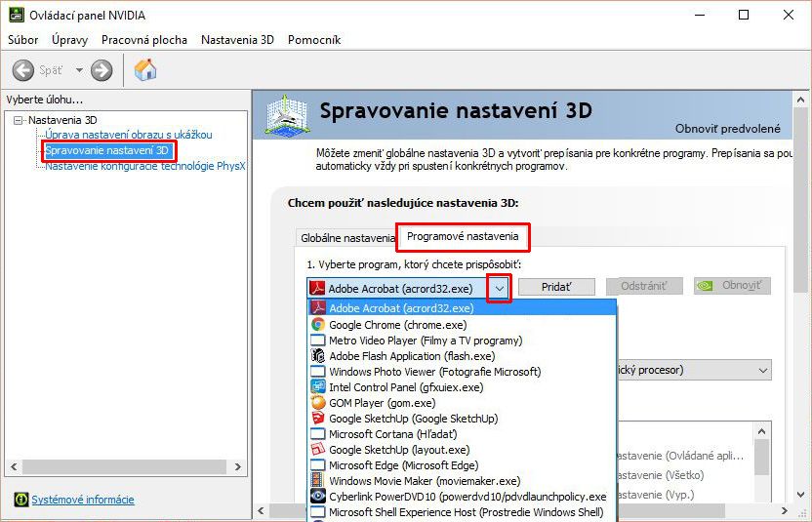Click the System information icon
The width and height of the screenshot is (812, 522).
click(x=21, y=500)
